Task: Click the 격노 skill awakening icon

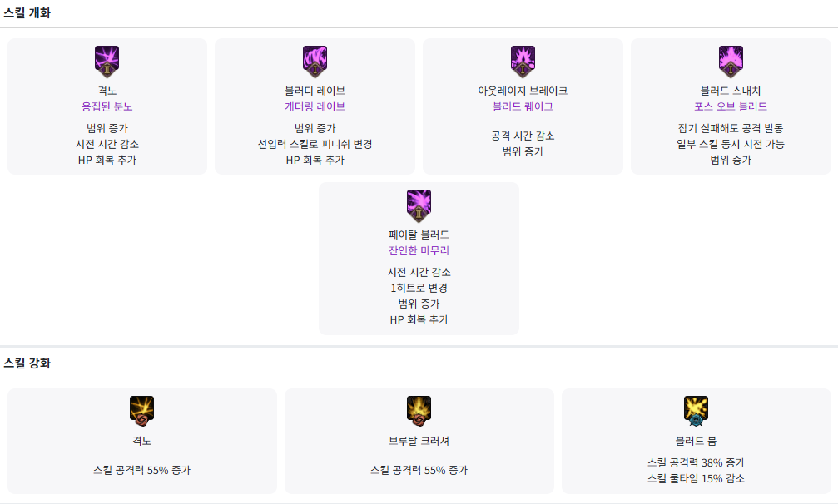Action: (107, 61)
